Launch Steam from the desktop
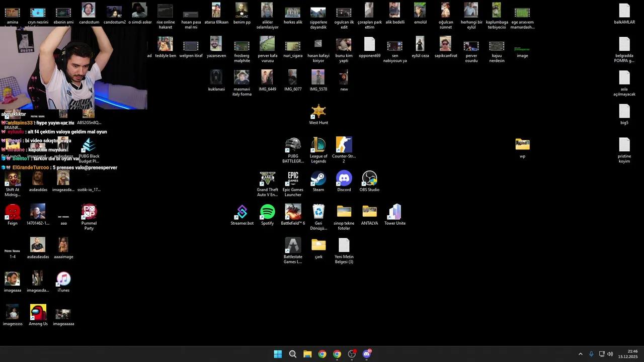This screenshot has height=362, width=644. pyautogui.click(x=318, y=179)
